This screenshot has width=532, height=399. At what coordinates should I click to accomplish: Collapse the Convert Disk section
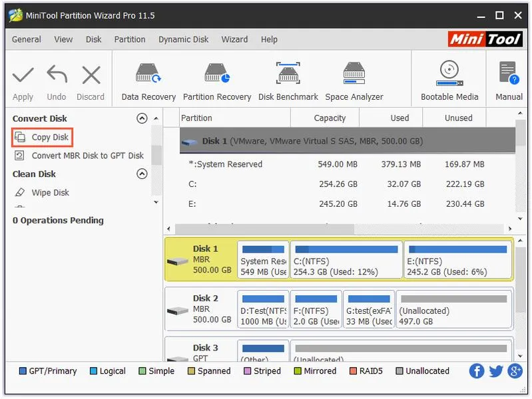(x=142, y=118)
